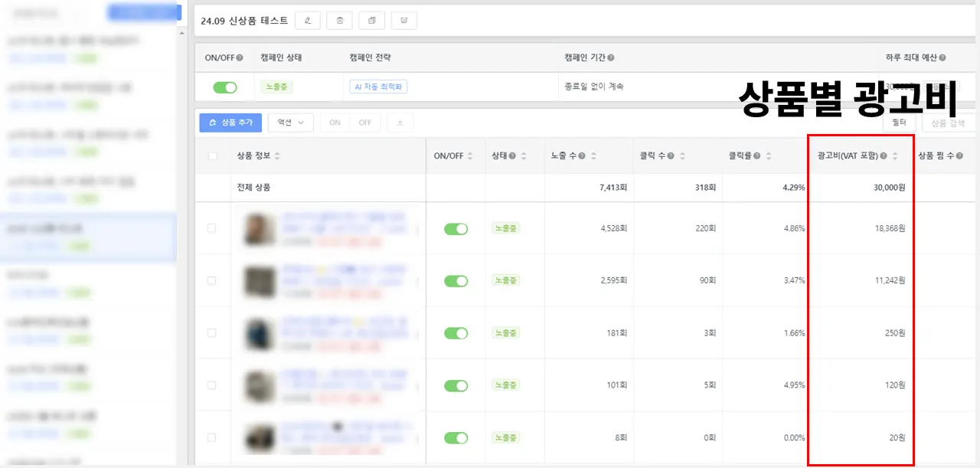Click thumbnail of product with 220회 clicks
The height and width of the screenshot is (468, 980).
coord(260,229)
